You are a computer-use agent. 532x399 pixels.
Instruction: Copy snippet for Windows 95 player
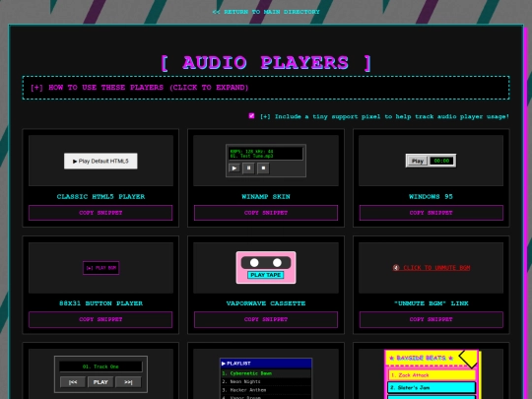[x=431, y=213]
